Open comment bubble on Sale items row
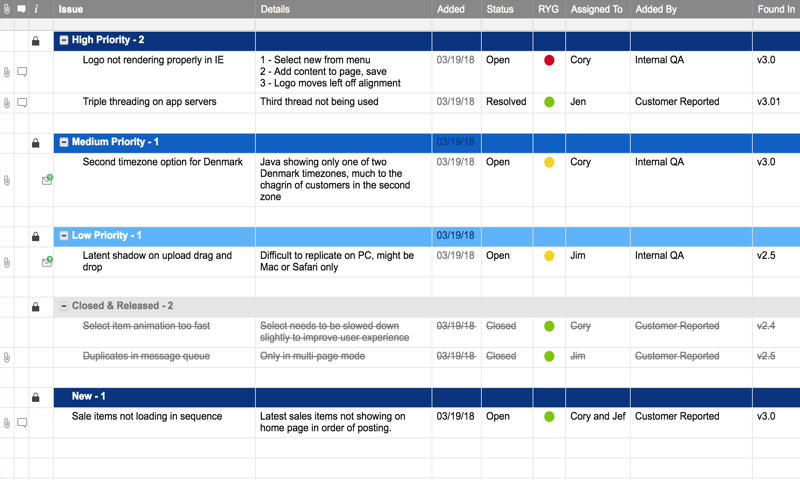 22,423
